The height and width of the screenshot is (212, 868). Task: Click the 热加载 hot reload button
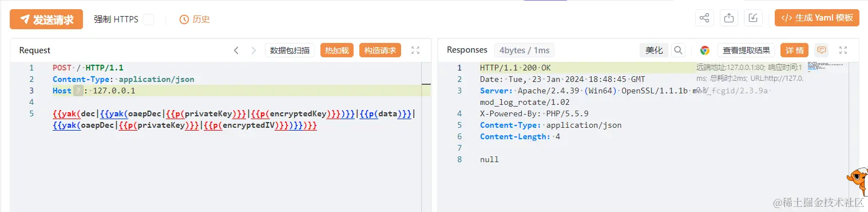coord(337,50)
